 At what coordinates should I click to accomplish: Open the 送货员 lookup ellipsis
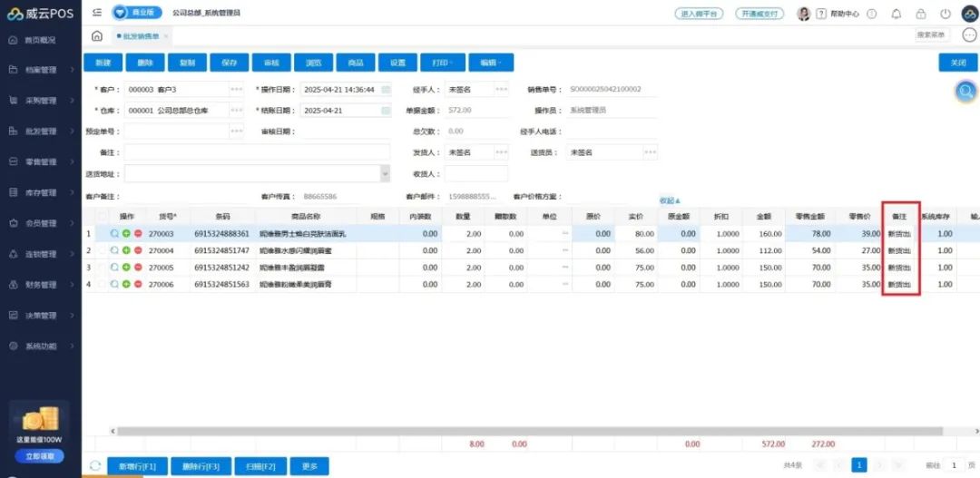click(651, 152)
